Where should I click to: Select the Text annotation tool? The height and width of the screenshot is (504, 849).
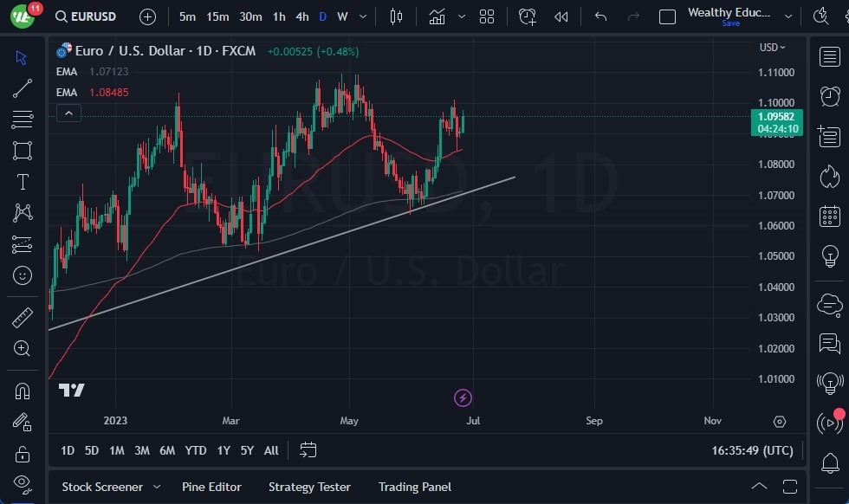point(22,182)
